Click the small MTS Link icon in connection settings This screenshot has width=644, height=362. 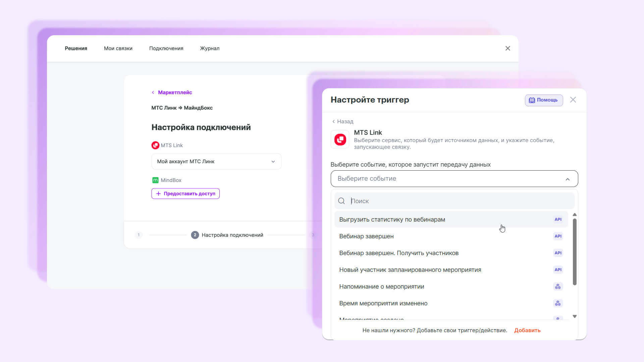[x=155, y=145]
